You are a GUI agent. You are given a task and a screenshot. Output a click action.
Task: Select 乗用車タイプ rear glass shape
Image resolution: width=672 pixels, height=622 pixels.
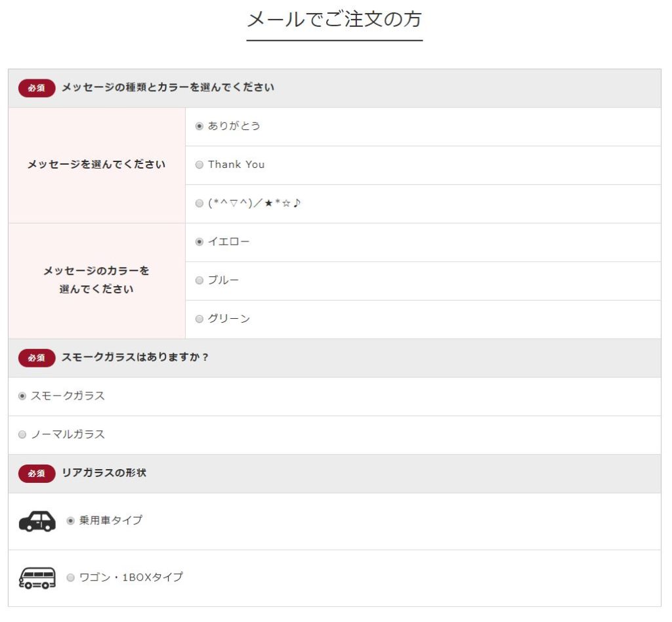[71, 521]
